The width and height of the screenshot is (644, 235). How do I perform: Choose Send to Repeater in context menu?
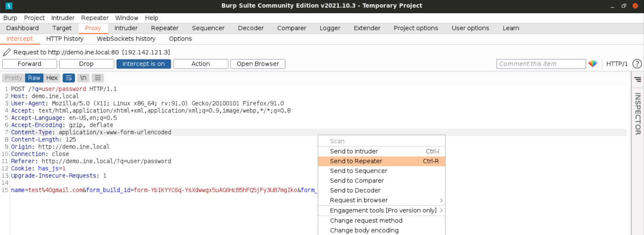pyautogui.click(x=382, y=161)
